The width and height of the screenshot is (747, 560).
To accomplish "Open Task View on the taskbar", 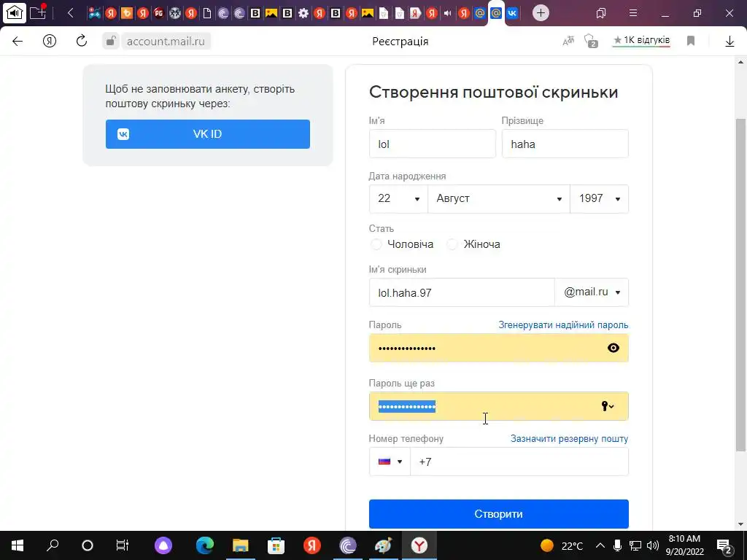I will point(123,545).
